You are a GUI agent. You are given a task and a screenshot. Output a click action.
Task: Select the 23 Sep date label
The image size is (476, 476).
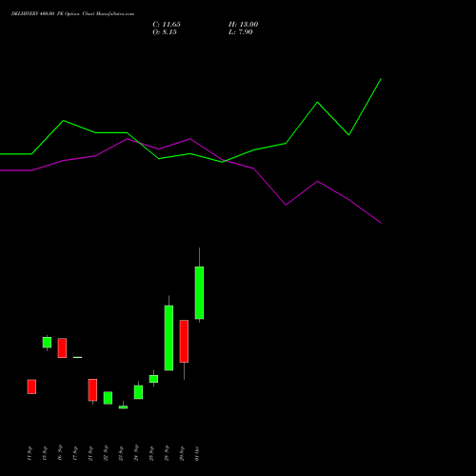(121, 453)
